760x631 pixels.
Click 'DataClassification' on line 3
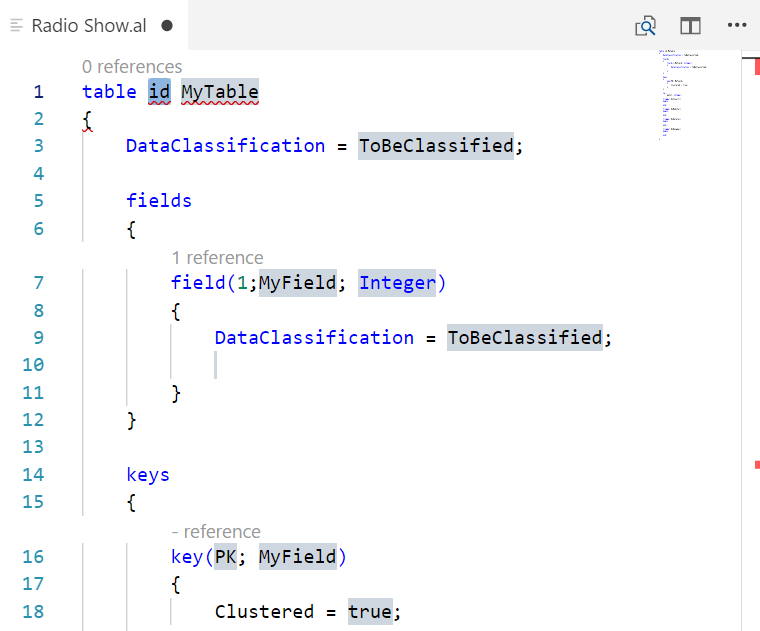225,146
